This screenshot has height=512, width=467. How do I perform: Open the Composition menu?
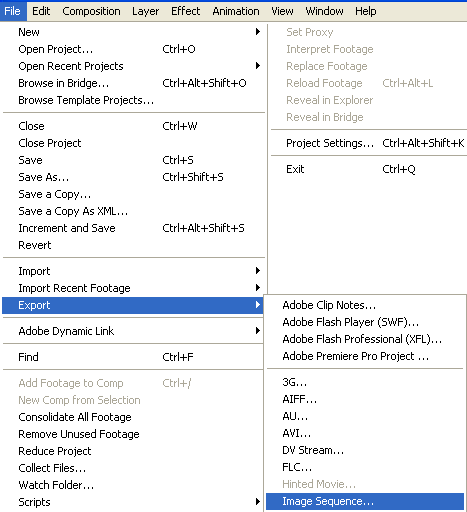coord(91,11)
